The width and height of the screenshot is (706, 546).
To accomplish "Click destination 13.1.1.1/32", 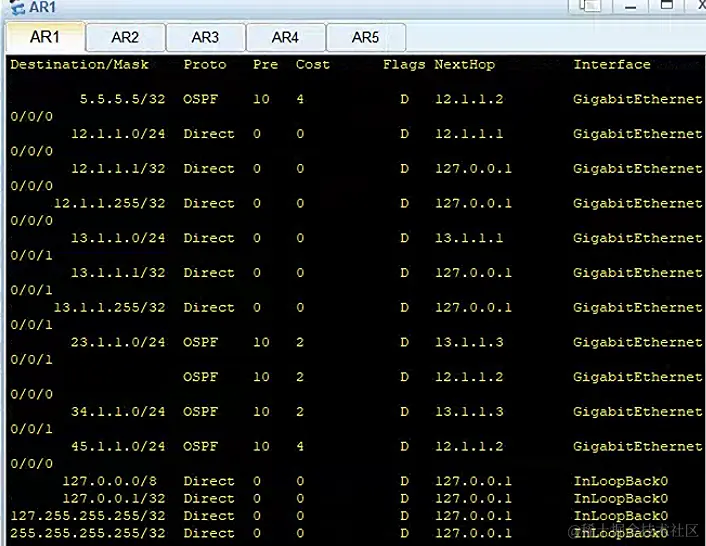I will point(118,272).
